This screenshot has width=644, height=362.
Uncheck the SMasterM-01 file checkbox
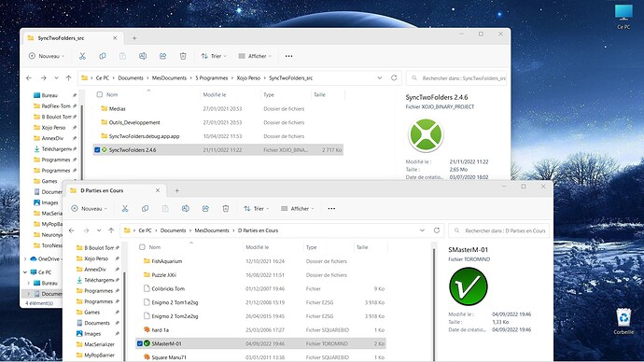[x=140, y=343]
